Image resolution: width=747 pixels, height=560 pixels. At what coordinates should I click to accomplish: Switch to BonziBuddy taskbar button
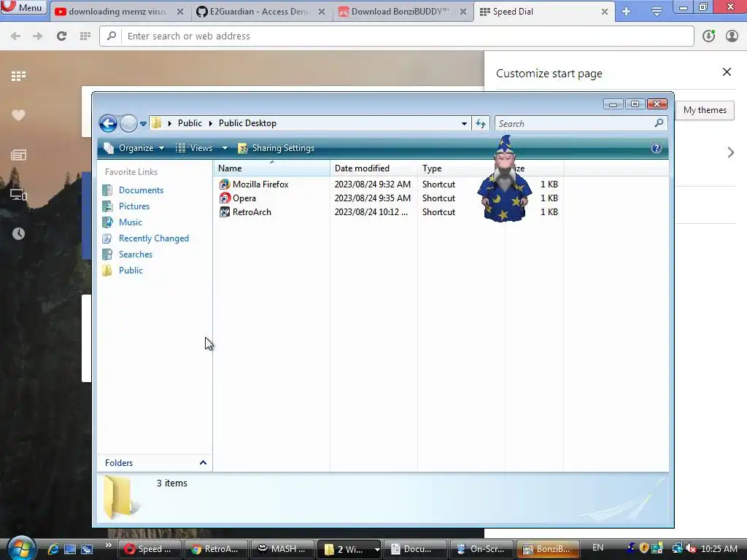click(548, 549)
